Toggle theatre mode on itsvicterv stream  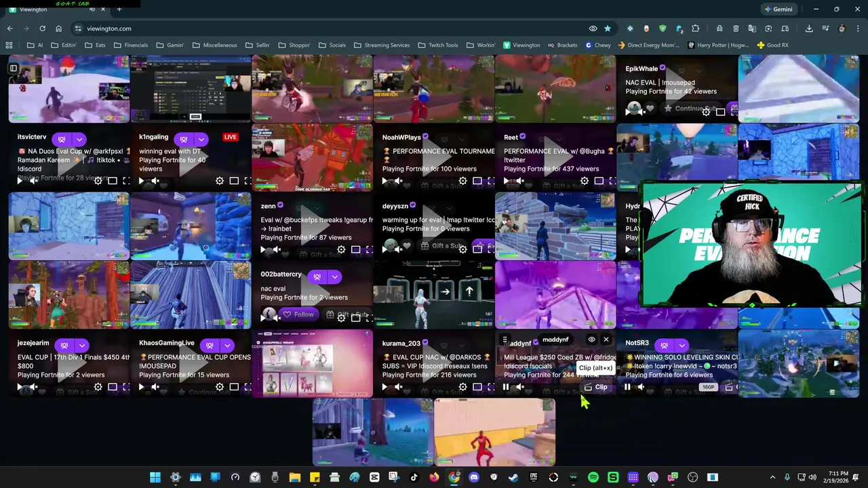[113, 181]
